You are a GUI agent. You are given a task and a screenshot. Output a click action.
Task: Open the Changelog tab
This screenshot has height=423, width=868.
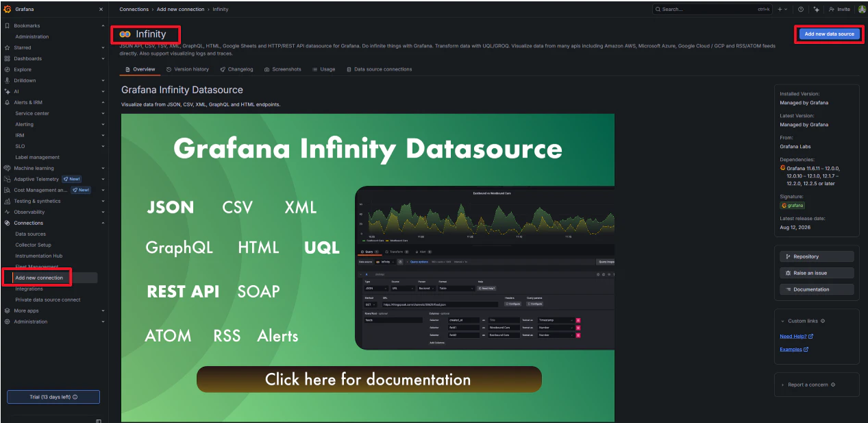click(236, 69)
